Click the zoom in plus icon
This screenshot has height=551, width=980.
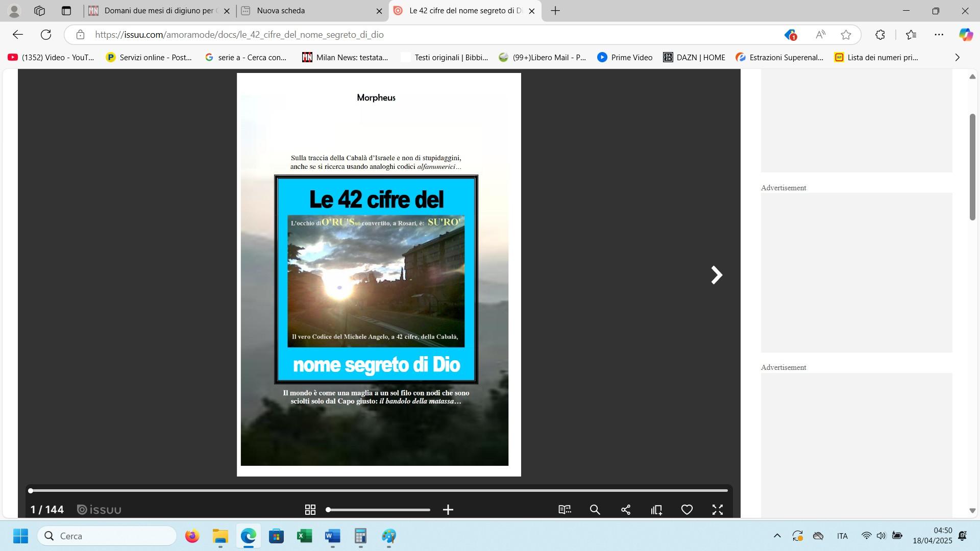pos(448,510)
